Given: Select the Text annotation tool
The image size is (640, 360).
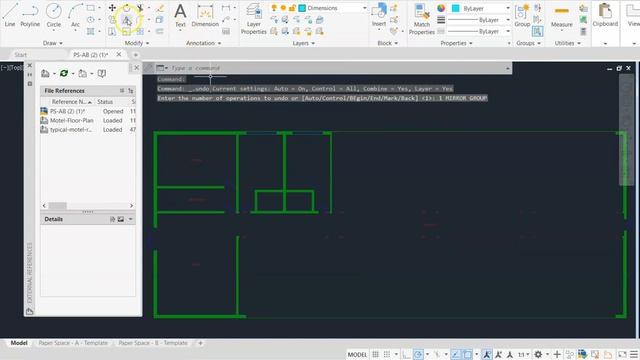Looking at the screenshot, I should (180, 16).
